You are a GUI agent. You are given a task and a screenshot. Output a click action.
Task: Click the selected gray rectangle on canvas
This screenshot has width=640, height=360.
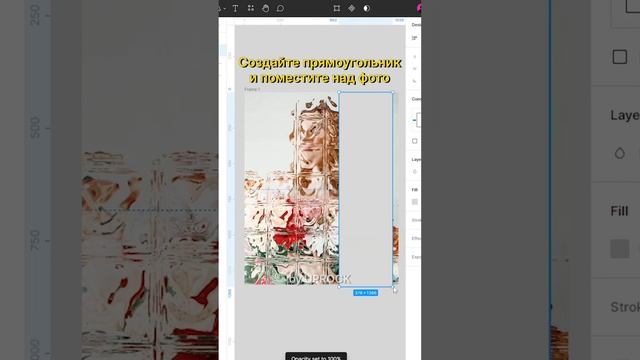click(366, 189)
